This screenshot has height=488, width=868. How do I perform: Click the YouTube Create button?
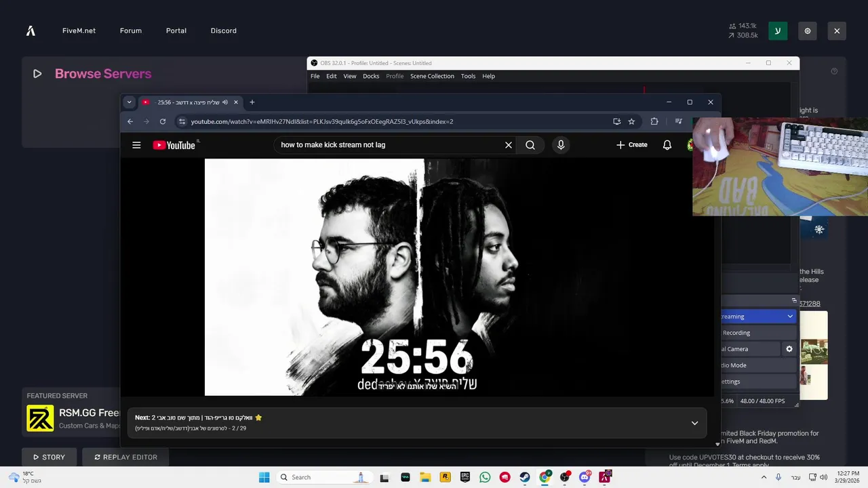pyautogui.click(x=632, y=145)
